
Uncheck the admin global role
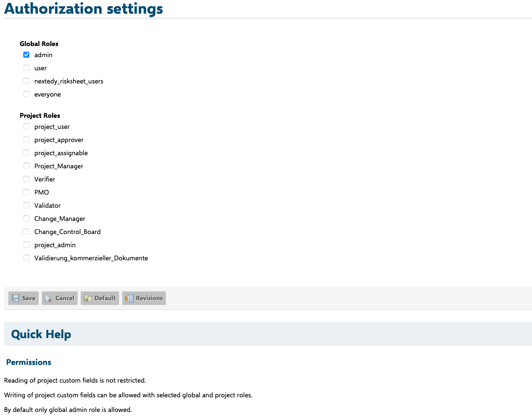26,55
